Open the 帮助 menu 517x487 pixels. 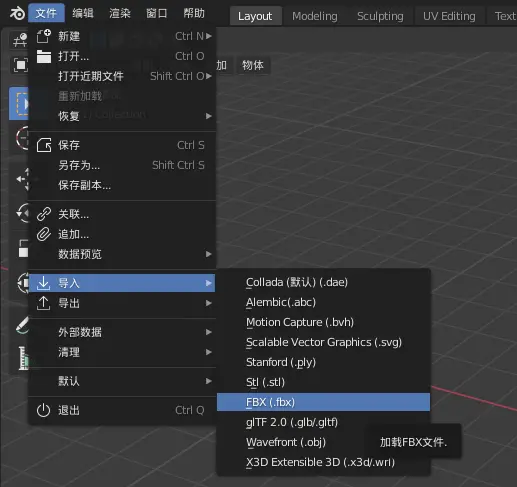pos(194,13)
